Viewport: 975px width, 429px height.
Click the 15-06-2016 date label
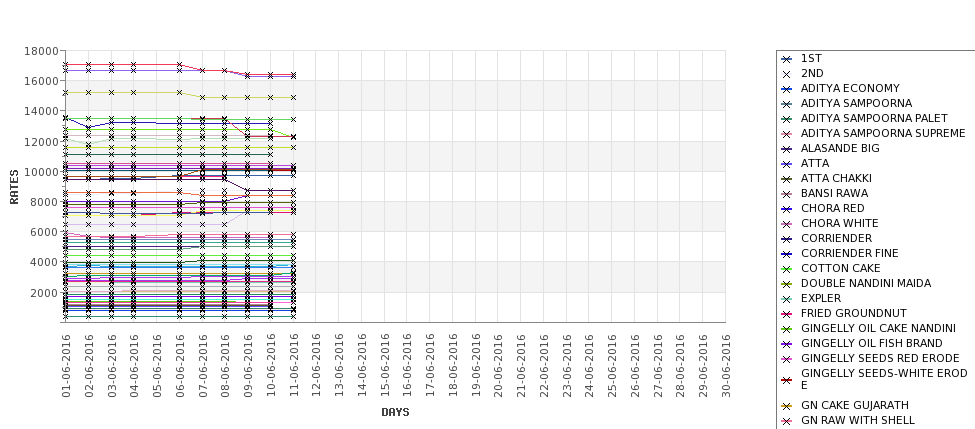coord(384,366)
